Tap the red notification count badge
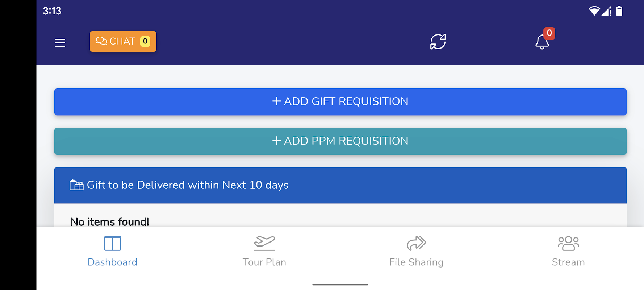The width and height of the screenshot is (644, 290). 549,33
